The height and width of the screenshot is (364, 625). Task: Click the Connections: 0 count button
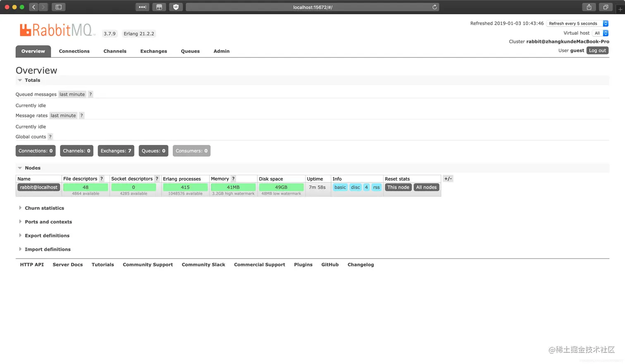tap(36, 151)
